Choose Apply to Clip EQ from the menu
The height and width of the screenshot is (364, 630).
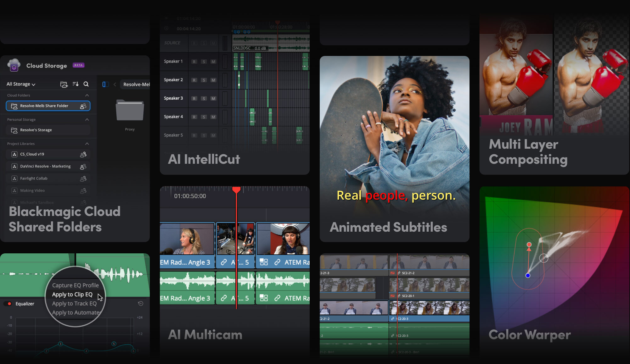pyautogui.click(x=72, y=294)
